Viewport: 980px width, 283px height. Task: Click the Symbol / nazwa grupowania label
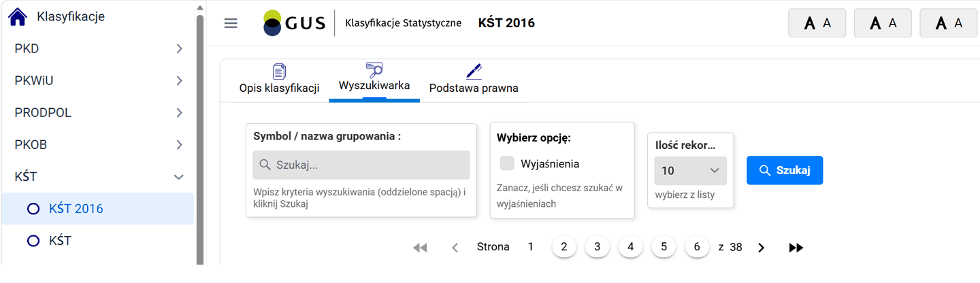pyautogui.click(x=327, y=135)
